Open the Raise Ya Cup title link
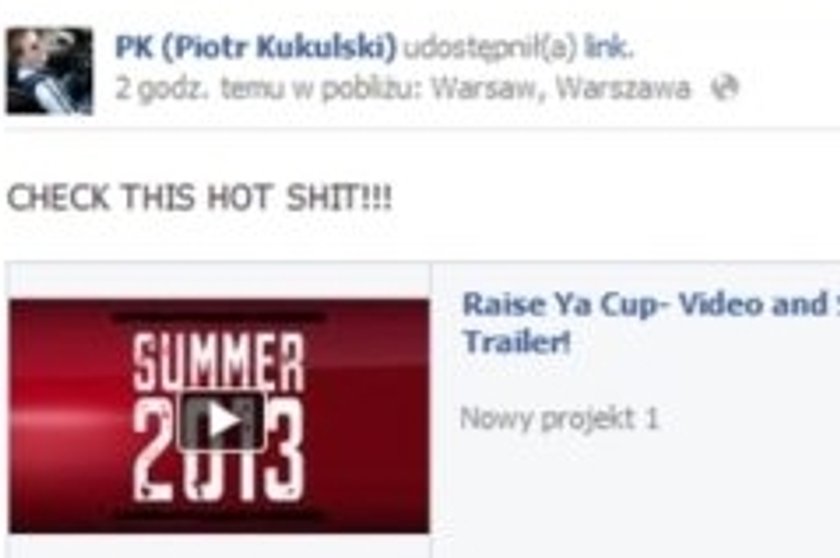 (x=650, y=304)
